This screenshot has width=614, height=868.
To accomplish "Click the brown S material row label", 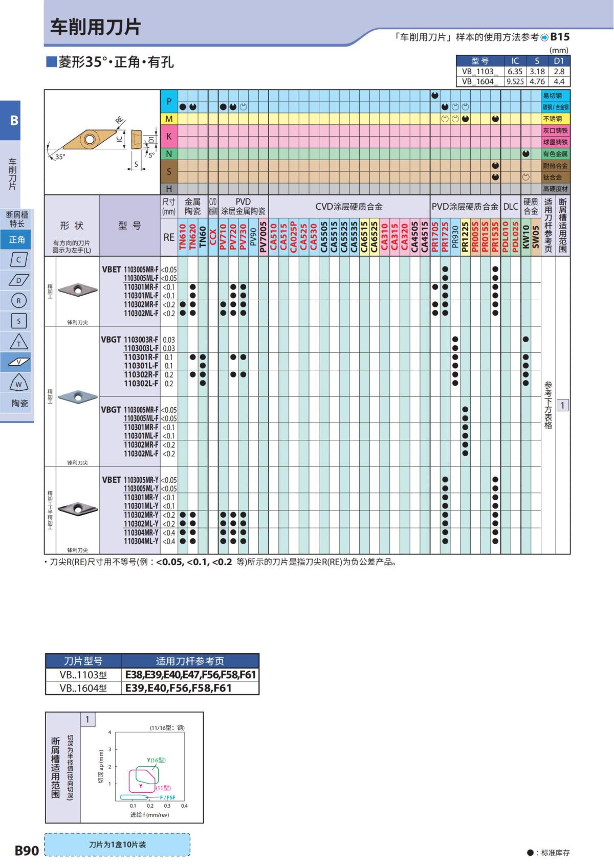I will [x=169, y=171].
